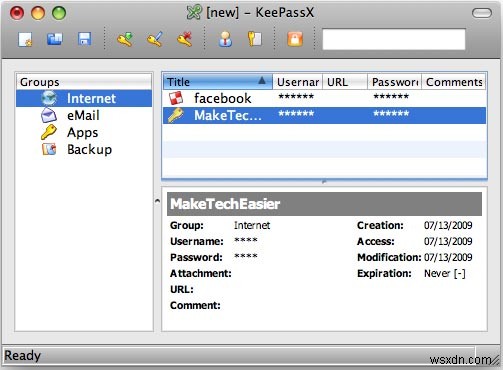Lock workspace with the orange padlock icon

click(x=295, y=39)
